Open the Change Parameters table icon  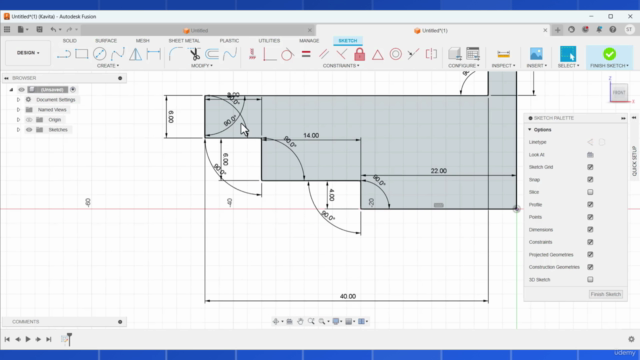point(473,54)
